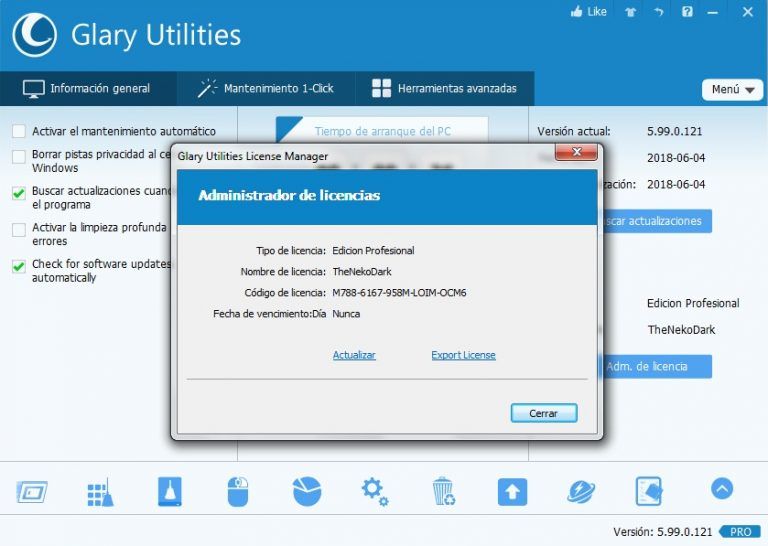Launch the Disk Cleaner icon
768x546 pixels.
pos(169,491)
